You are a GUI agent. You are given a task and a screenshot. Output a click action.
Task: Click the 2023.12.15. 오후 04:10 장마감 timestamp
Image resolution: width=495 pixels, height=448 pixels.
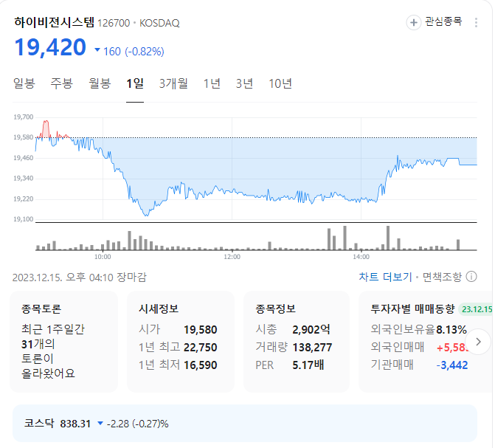click(80, 277)
